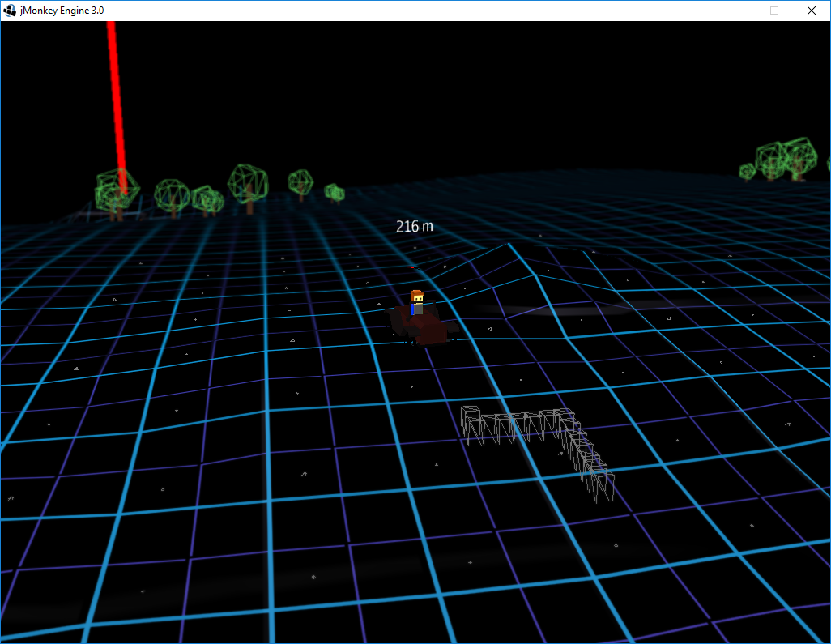Click the red vertical beacon beam
The width and height of the screenshot is (831, 644).
tap(117, 97)
